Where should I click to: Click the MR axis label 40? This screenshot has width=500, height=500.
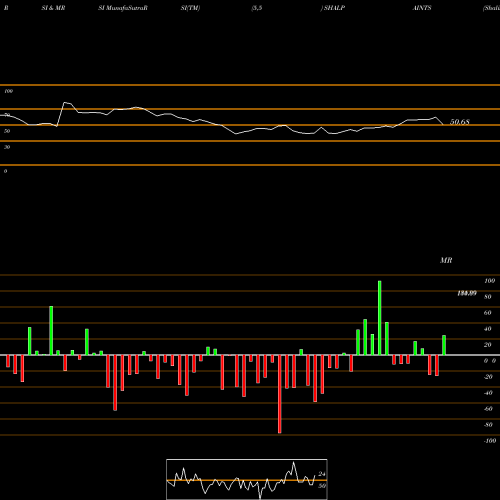488,329
